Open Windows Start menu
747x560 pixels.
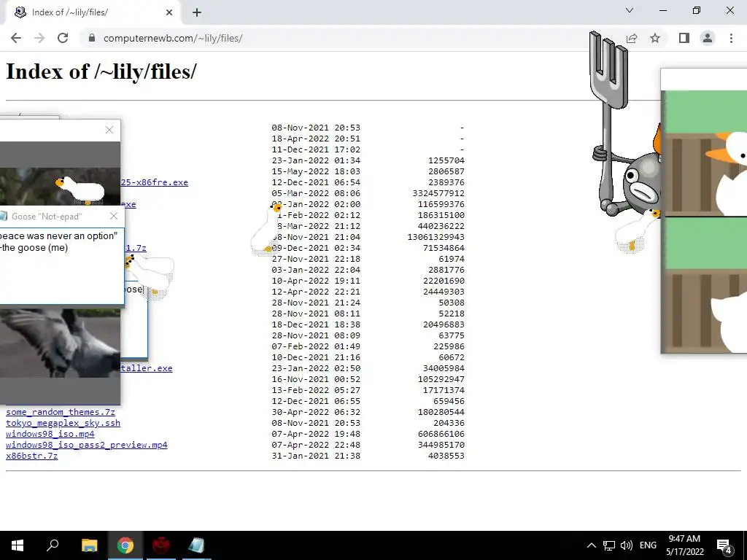[x=18, y=545]
